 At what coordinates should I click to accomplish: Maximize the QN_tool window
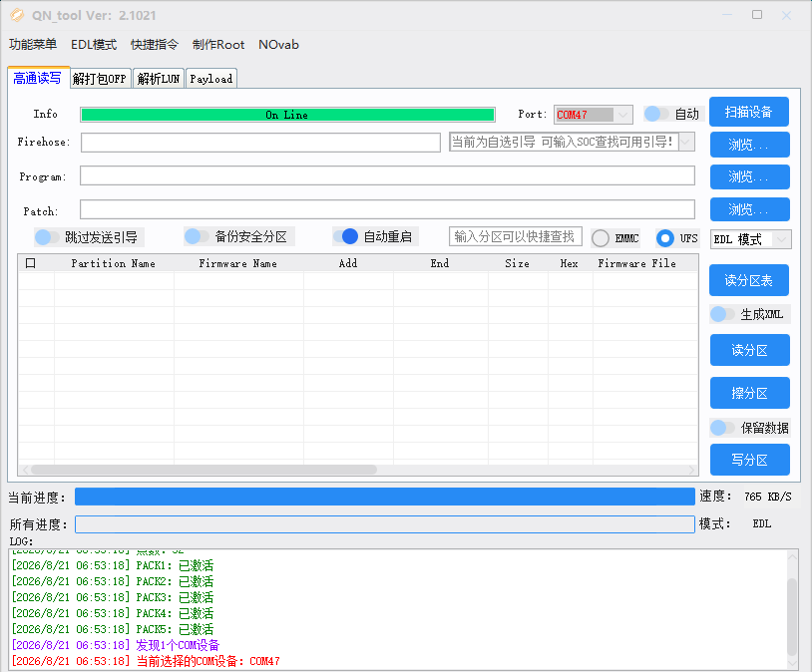pos(757,15)
